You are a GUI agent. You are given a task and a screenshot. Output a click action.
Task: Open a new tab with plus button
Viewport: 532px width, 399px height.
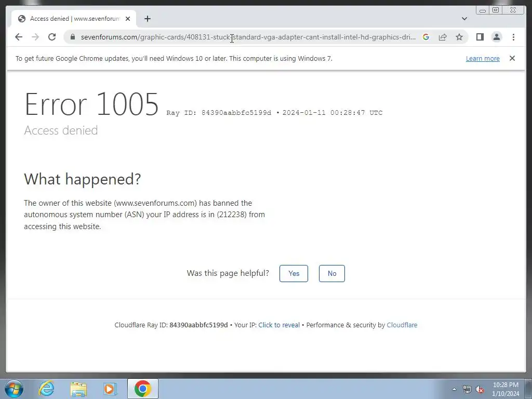coord(147,19)
